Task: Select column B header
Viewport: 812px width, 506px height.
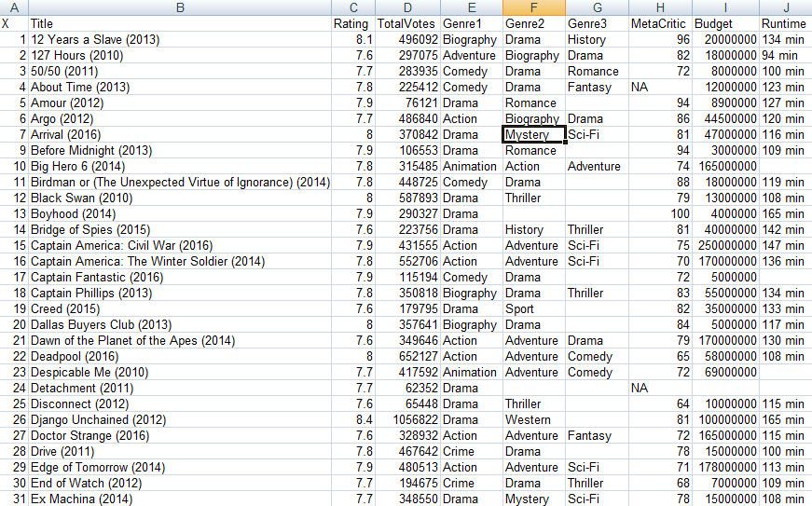Action: pos(180,7)
